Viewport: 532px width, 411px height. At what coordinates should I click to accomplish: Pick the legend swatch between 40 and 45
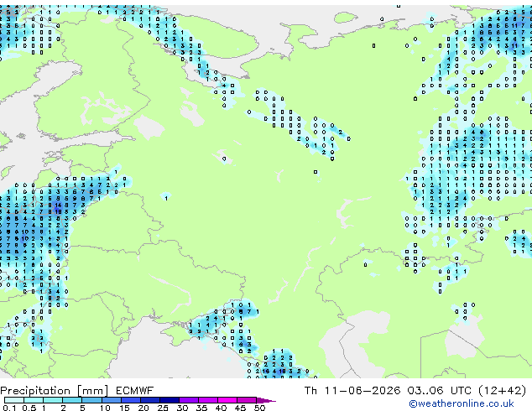click(x=227, y=400)
